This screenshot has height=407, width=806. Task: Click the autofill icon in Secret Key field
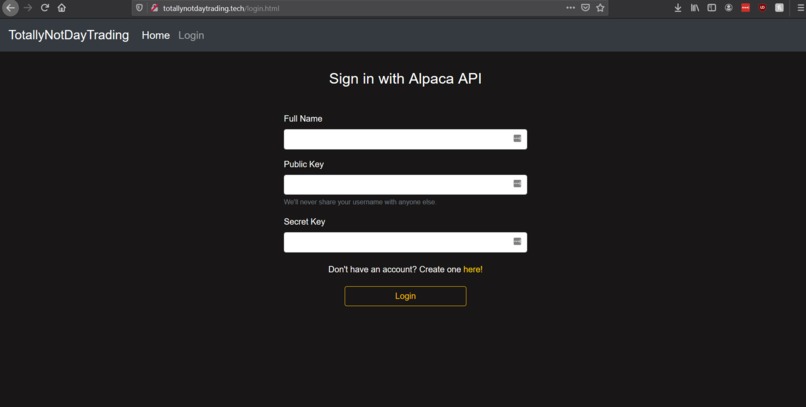[x=517, y=241]
